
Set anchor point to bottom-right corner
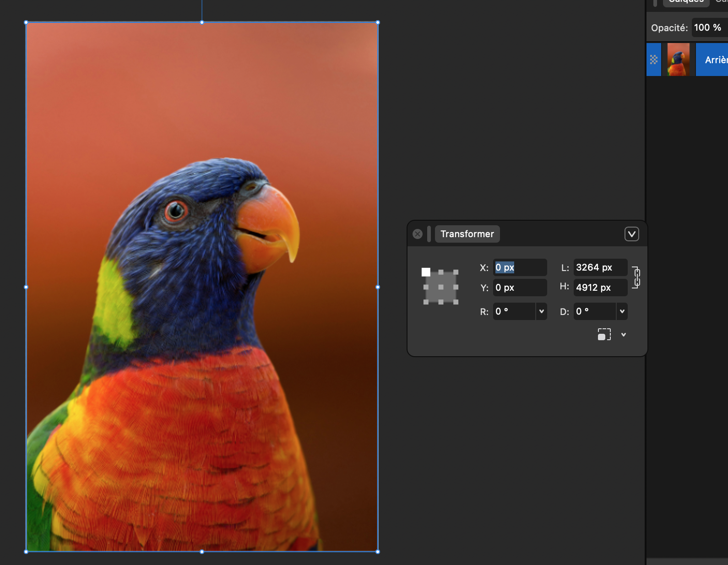click(x=456, y=302)
